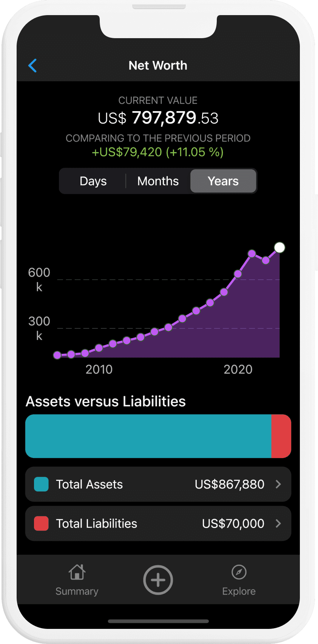Image resolution: width=318 pixels, height=644 pixels.
Task: Tap the blue back arrow
Action: 33,65
